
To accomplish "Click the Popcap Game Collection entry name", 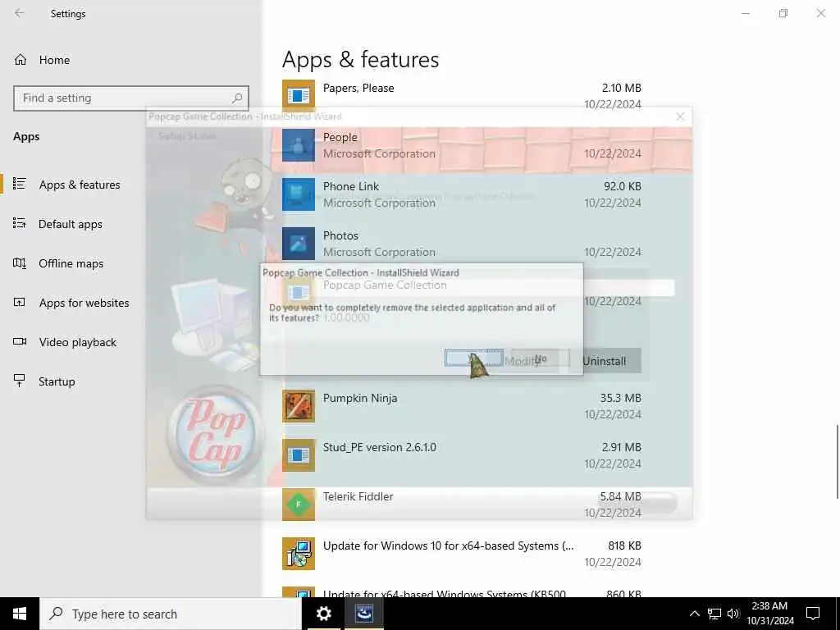I will (x=385, y=285).
